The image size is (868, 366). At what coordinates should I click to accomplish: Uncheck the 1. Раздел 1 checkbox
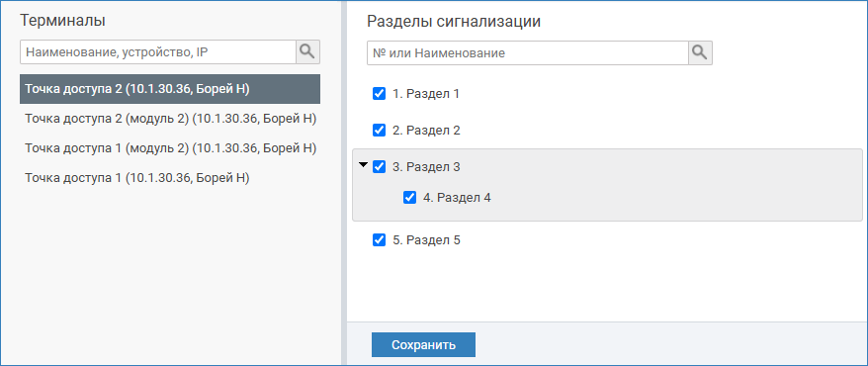(x=380, y=94)
